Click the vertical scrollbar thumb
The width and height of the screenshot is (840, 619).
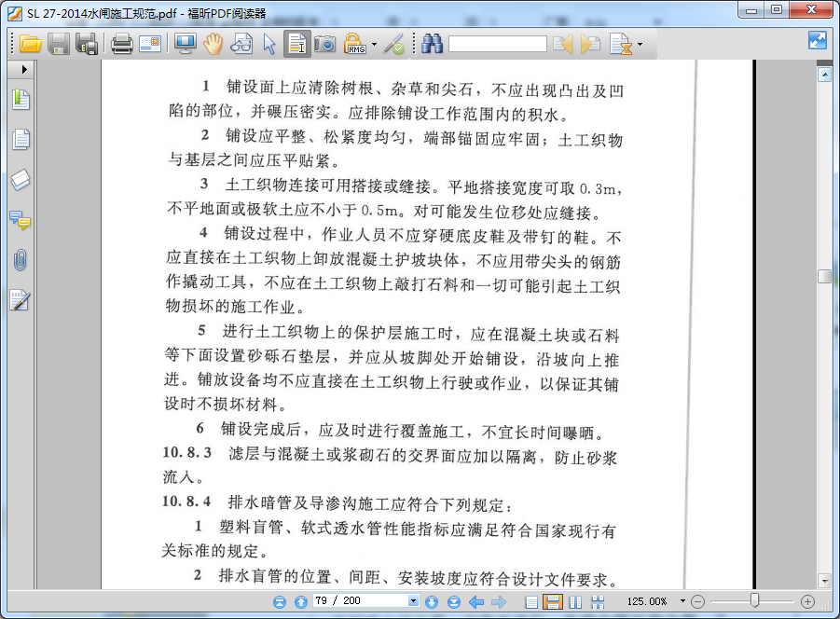pos(824,276)
